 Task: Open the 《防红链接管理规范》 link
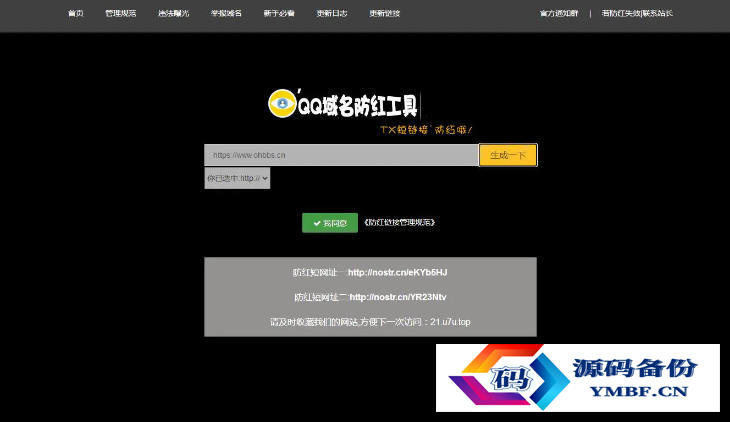coord(399,223)
